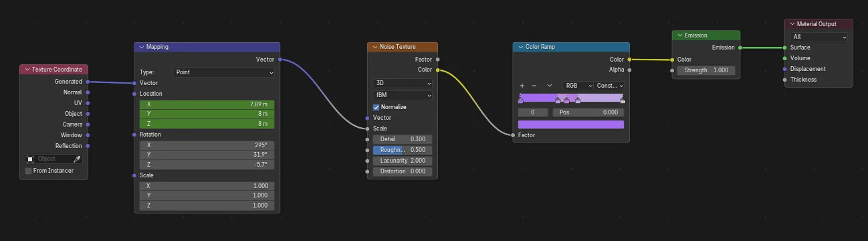The image size is (868, 241).
Task: Click the UV output socket
Action: click(x=88, y=103)
